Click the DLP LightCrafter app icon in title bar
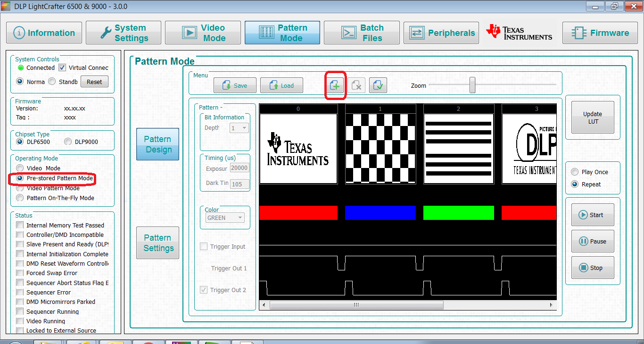The height and width of the screenshot is (344, 644). point(6,6)
